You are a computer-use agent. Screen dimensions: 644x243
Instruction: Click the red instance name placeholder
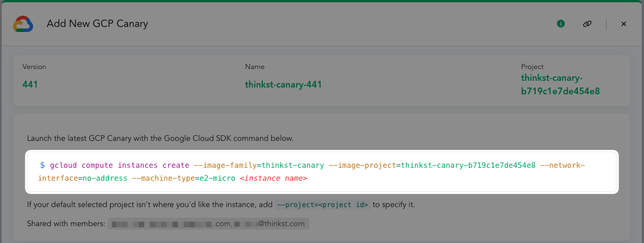click(273, 178)
